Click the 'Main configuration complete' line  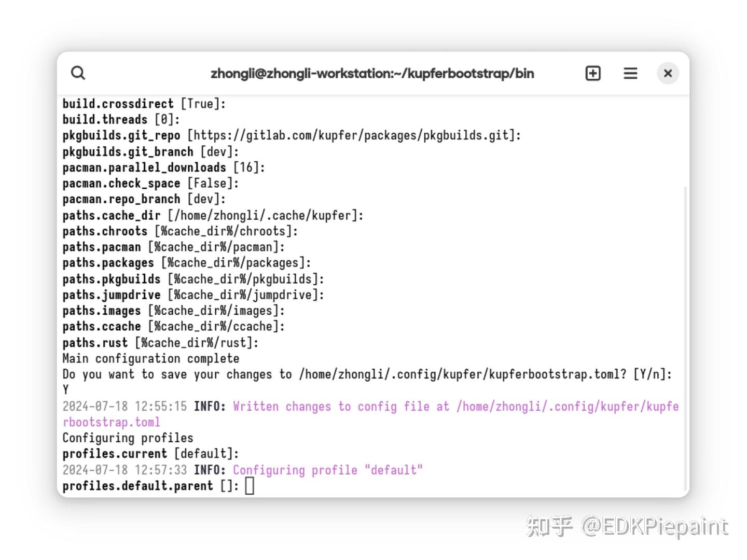pyautogui.click(x=151, y=359)
